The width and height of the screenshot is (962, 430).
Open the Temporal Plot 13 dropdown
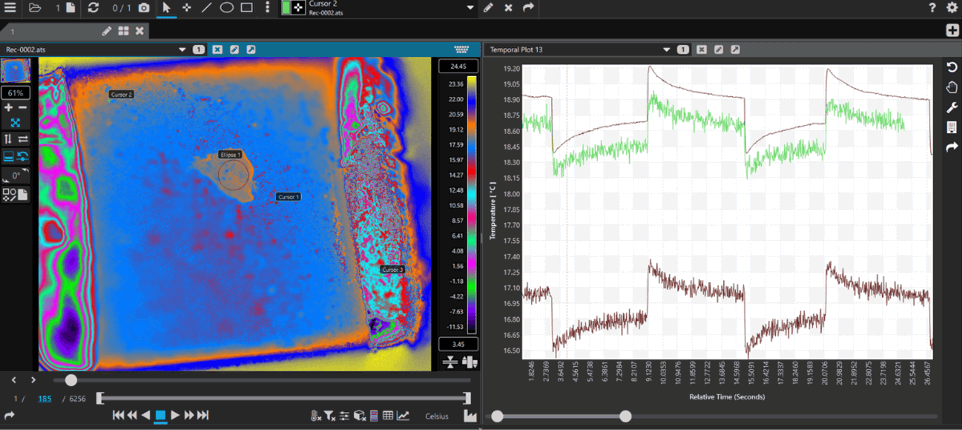pyautogui.click(x=667, y=49)
